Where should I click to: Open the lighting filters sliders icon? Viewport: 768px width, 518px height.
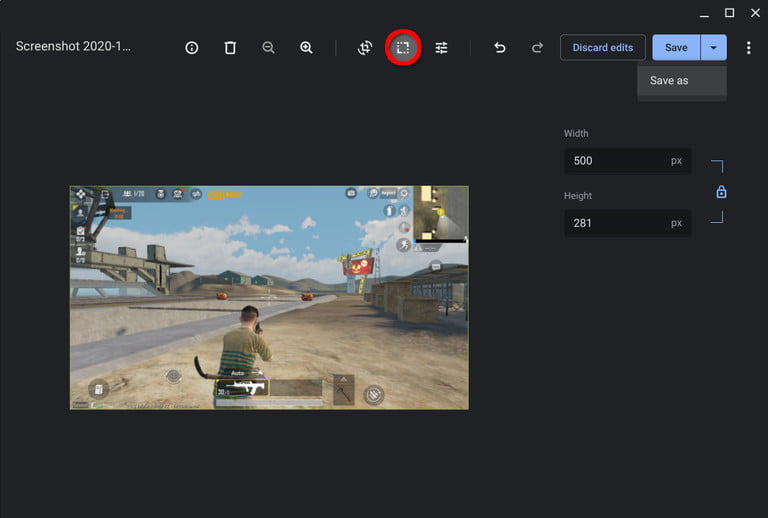coord(441,47)
